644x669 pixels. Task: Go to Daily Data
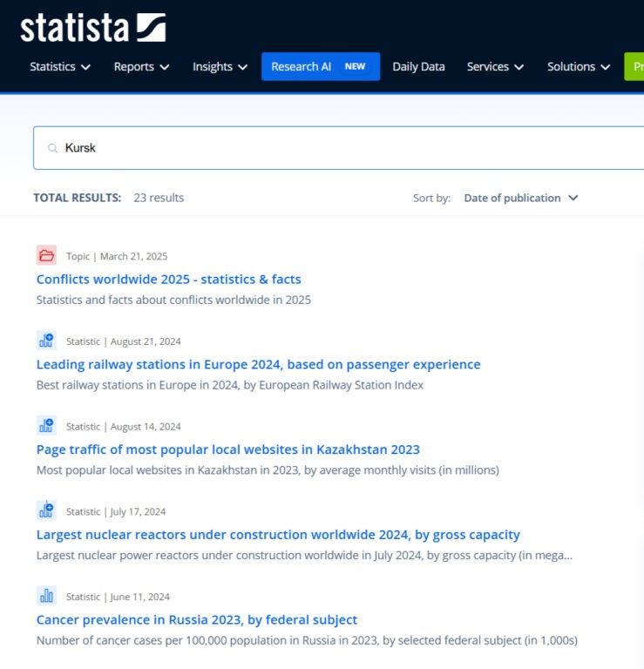pyautogui.click(x=418, y=66)
